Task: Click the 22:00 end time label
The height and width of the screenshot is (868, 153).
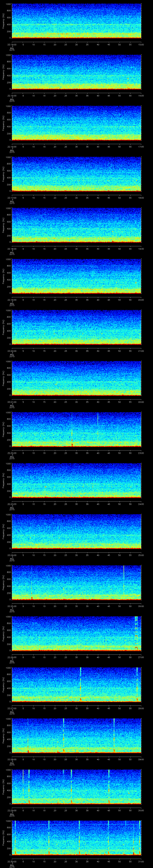Action: click(x=141, y=402)
